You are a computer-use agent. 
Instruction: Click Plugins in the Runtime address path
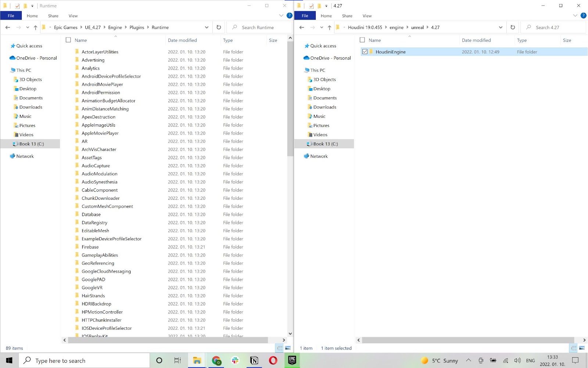[x=137, y=27]
